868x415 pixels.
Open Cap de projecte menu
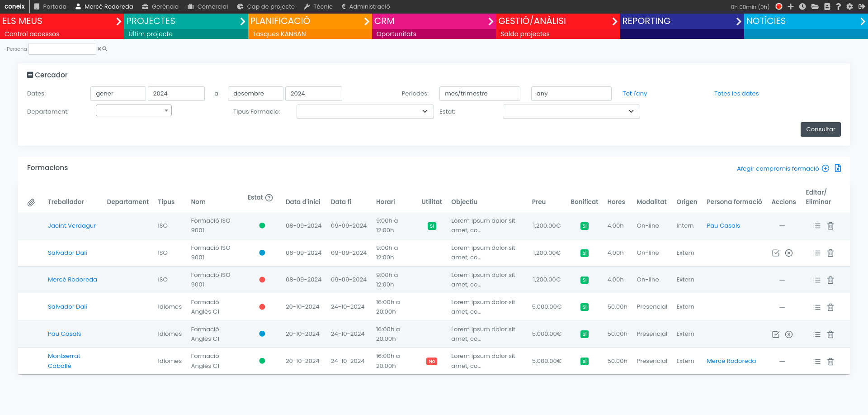[266, 6]
